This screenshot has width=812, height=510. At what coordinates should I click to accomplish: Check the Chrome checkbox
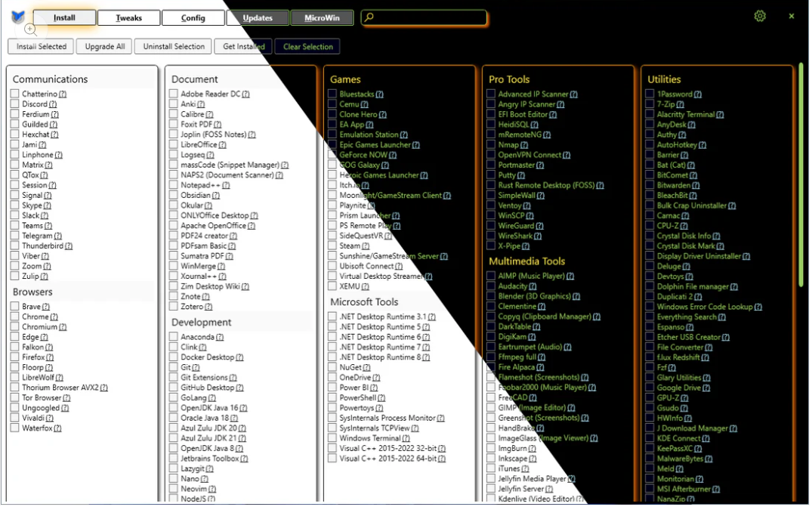point(15,317)
